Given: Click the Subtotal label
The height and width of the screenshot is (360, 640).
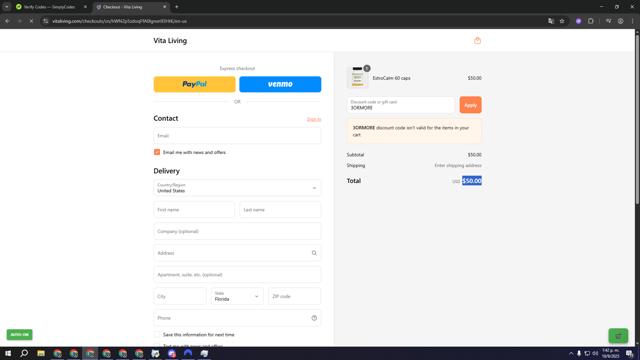Looking at the screenshot, I should 355,155.
